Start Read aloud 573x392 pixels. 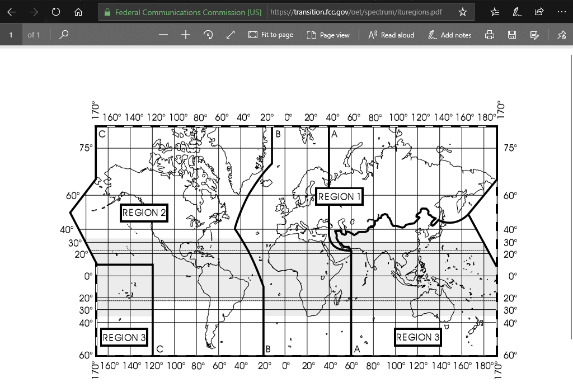(x=391, y=35)
